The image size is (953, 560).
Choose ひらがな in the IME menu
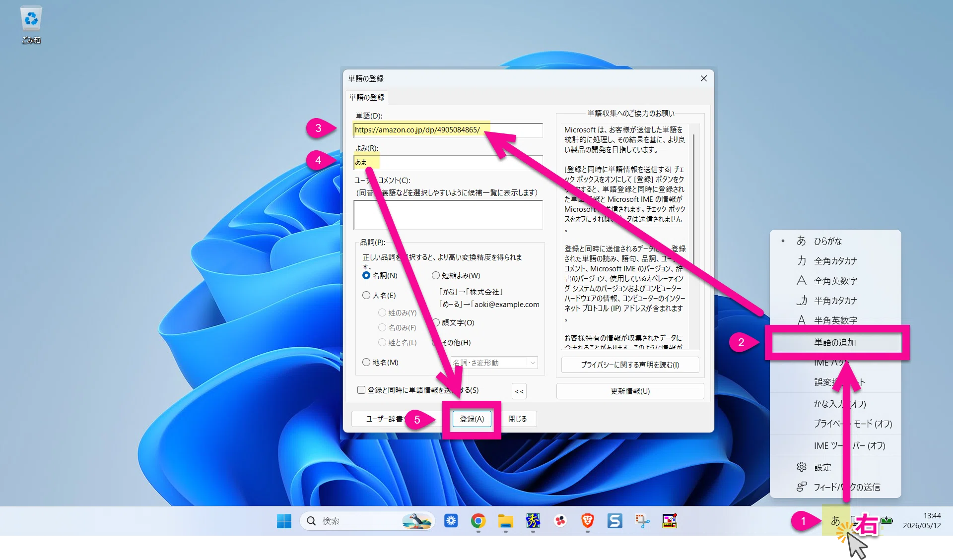[835, 241]
